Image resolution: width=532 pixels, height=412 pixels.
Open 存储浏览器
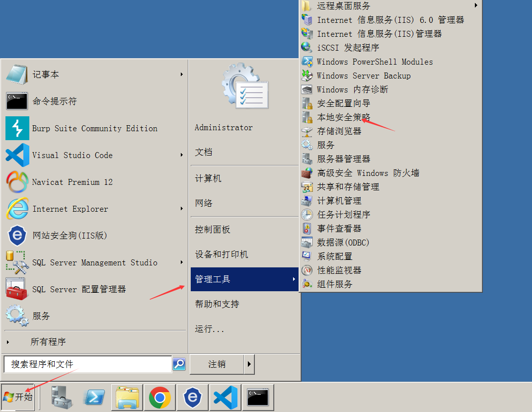[390, 131]
